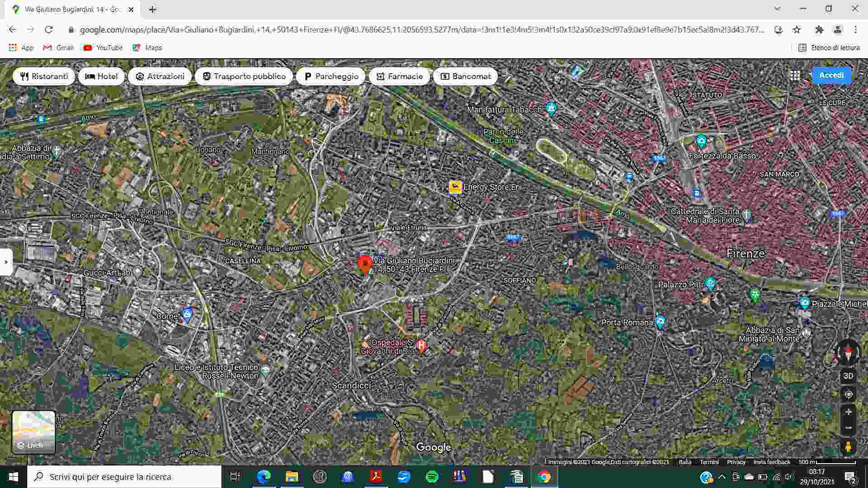Click the Windows search box

(x=124, y=477)
